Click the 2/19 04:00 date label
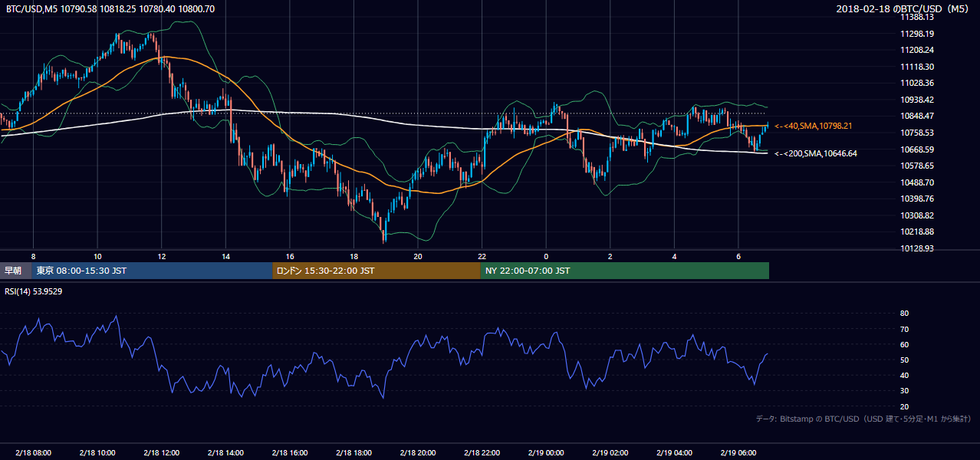 click(673, 453)
